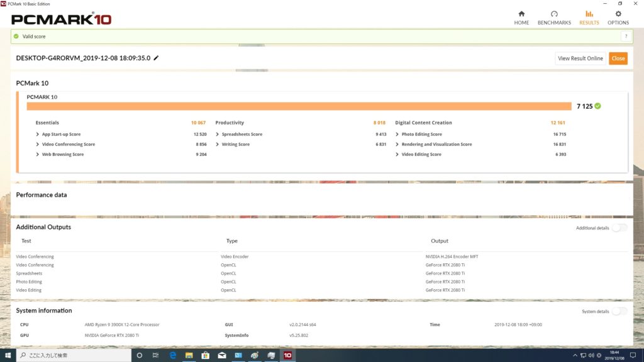Click AMD Ryzen 9 3900X CPU value

coord(122,325)
